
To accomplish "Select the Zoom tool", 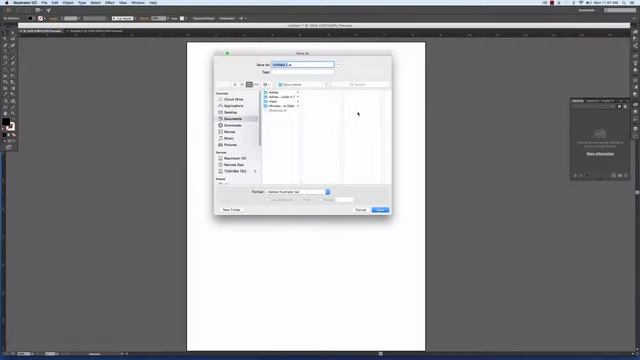I will 13,113.
